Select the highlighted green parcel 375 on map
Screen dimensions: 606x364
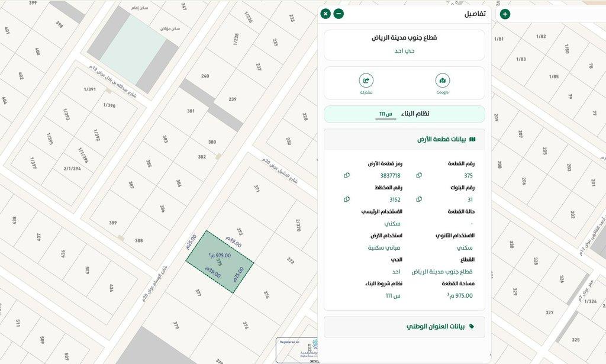[220, 262]
